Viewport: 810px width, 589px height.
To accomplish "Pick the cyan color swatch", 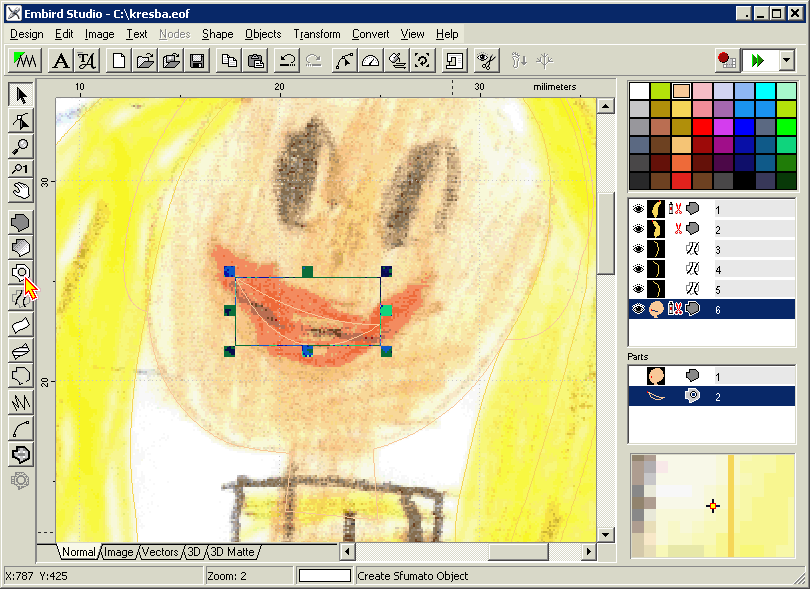I will point(765,91).
